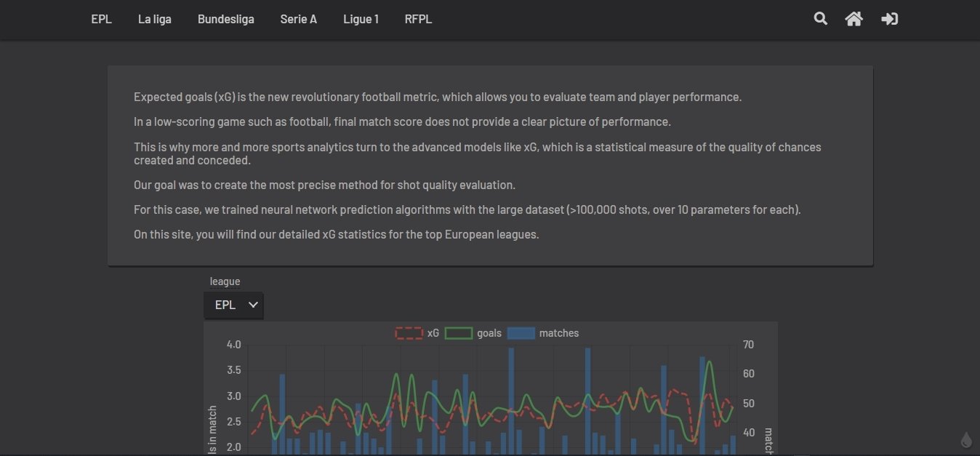Click the chevron arrow in league selector
Image resolution: width=980 pixels, height=456 pixels.
pyautogui.click(x=253, y=305)
